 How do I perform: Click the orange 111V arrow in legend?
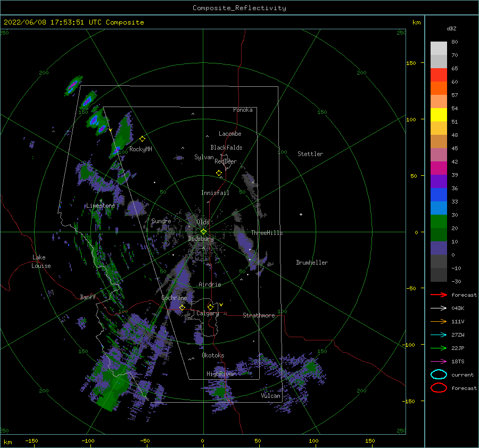pyautogui.click(x=439, y=321)
